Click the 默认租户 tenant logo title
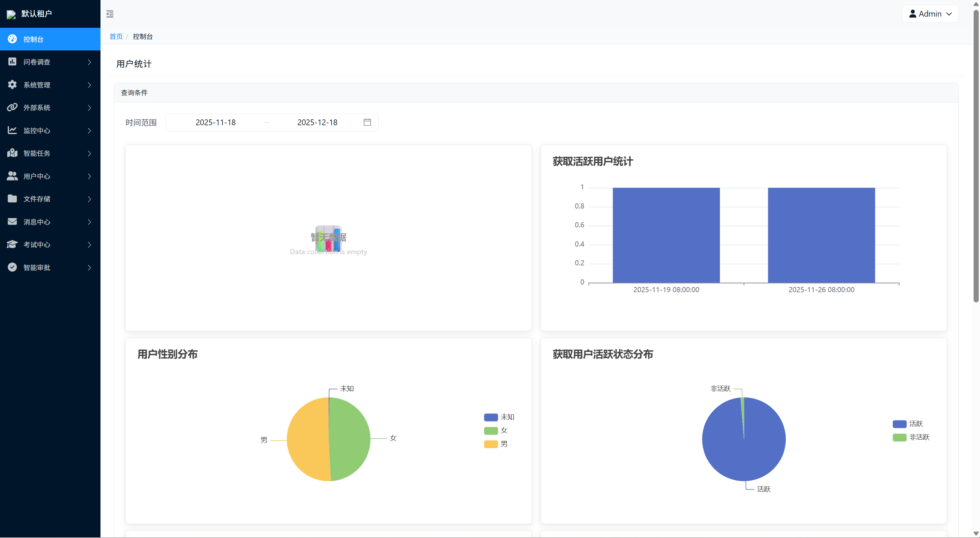This screenshot has height=538, width=980. coord(36,14)
